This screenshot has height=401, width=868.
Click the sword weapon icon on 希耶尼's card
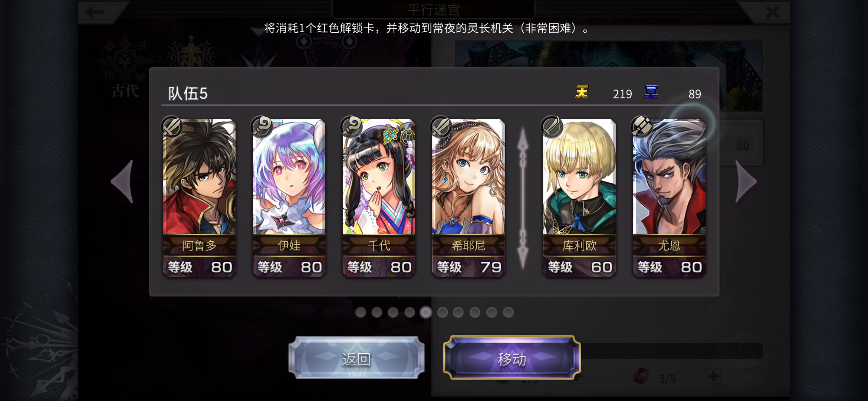click(441, 127)
